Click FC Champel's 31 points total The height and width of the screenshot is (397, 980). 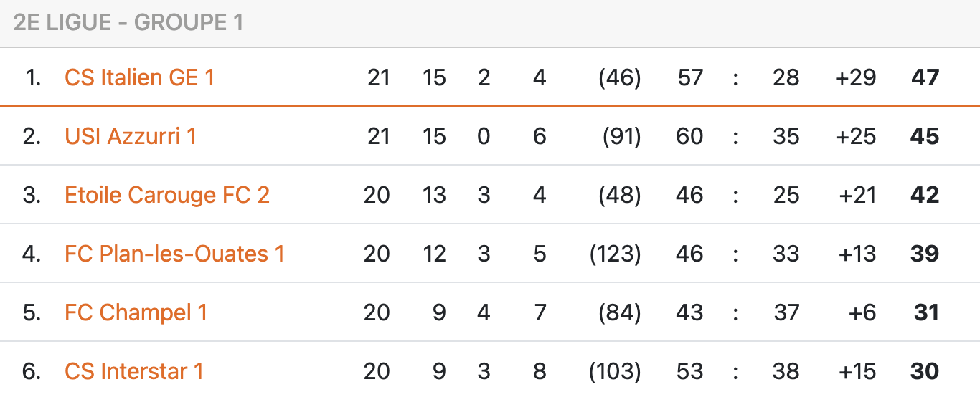pyautogui.click(x=926, y=312)
